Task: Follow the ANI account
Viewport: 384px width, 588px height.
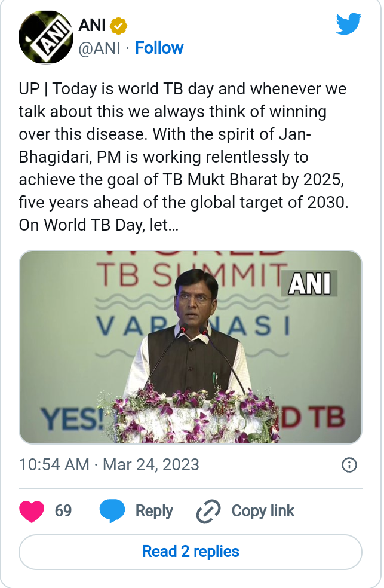Action: coord(159,48)
